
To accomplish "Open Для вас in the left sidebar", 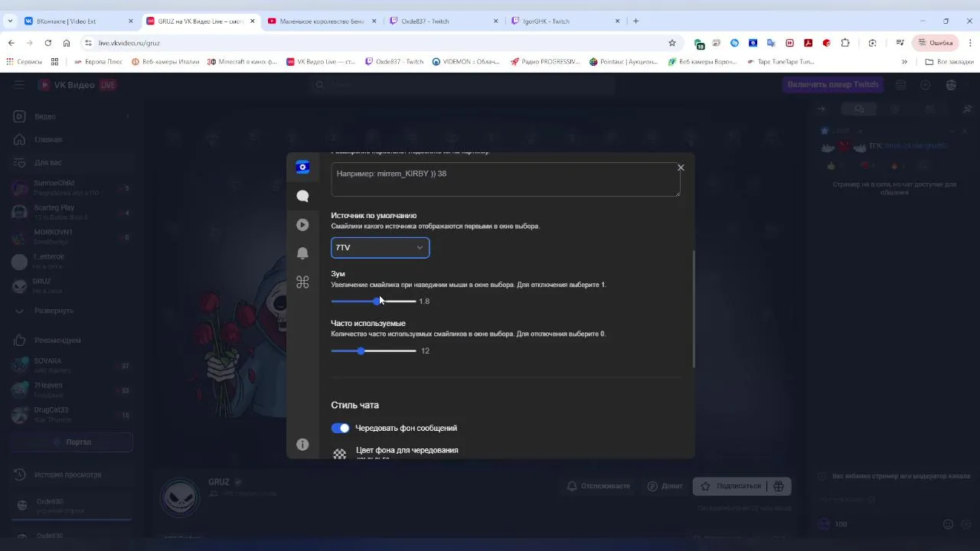I will pos(72,162).
